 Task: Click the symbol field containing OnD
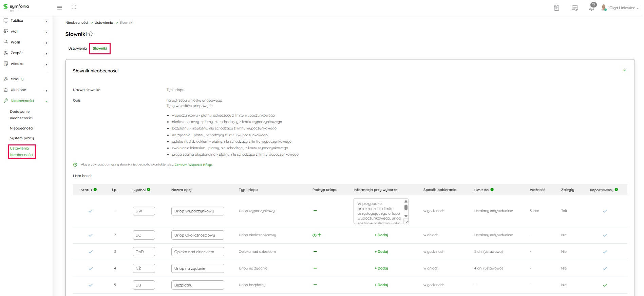coord(144,252)
